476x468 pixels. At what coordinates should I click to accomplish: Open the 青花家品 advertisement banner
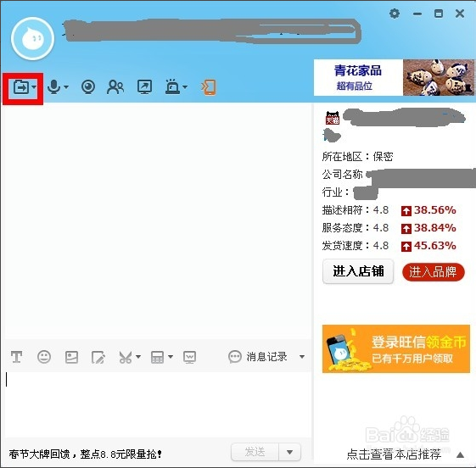point(394,77)
